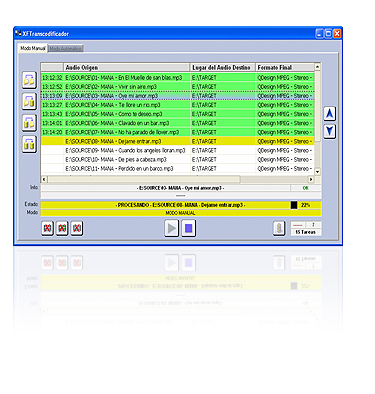The width and height of the screenshot is (375, 394).
Task: Click the horizontal scrollbar thumb
Action: (144, 179)
